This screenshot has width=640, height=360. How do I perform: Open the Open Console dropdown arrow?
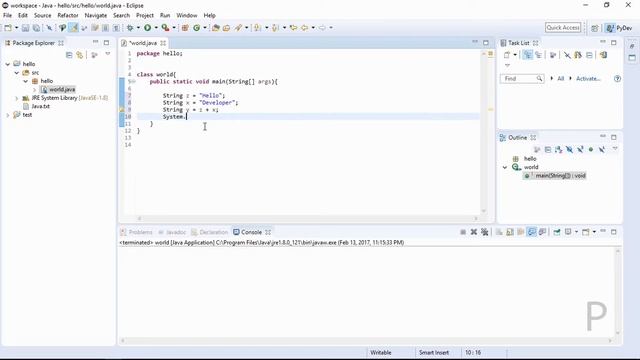(x=594, y=232)
